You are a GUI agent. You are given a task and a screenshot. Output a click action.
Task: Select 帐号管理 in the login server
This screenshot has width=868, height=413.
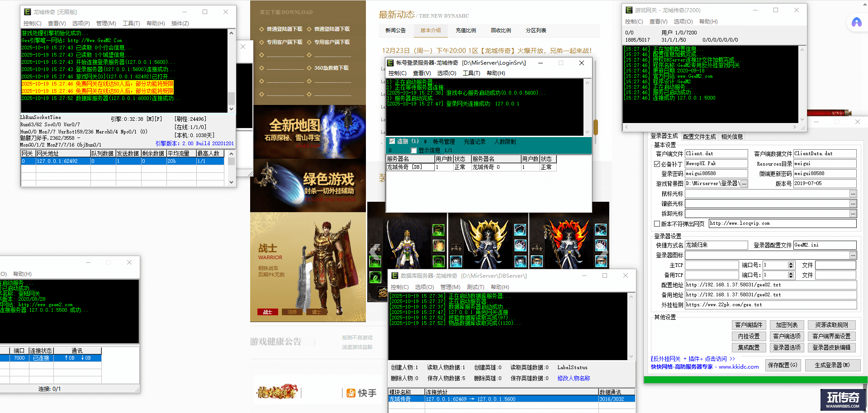444,142
